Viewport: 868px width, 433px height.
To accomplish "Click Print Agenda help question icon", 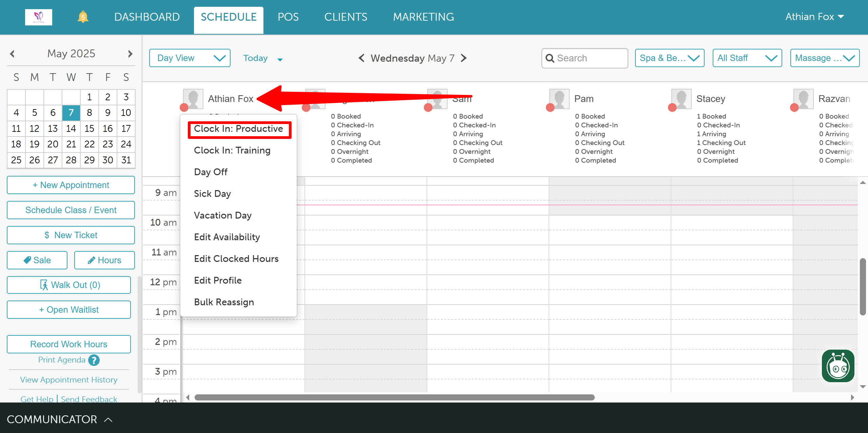I will tap(94, 360).
